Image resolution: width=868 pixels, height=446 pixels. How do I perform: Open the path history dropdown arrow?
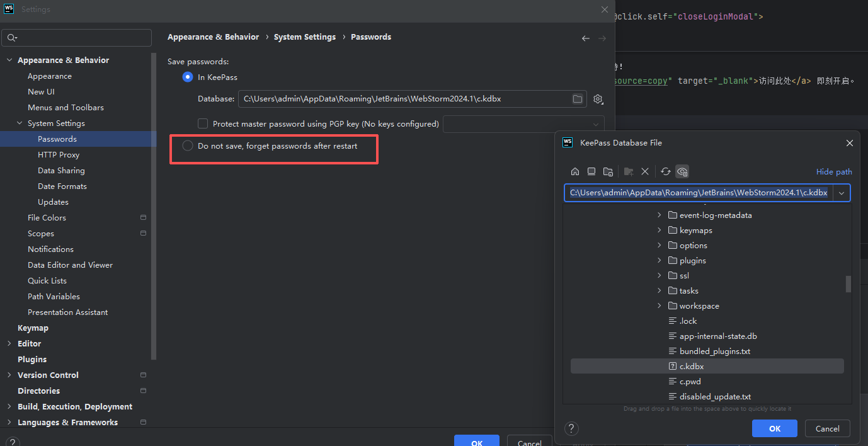tap(842, 193)
